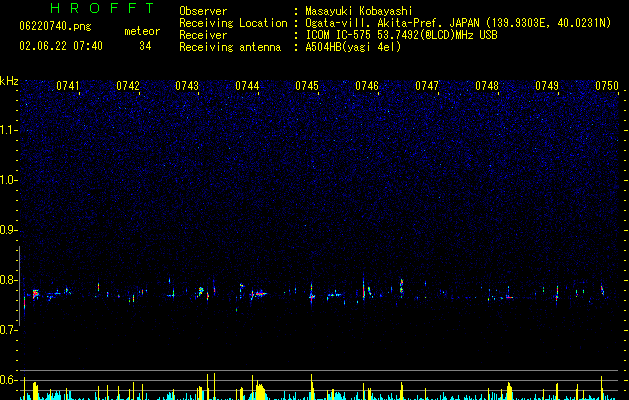Click the kHz axis unit label
629x400 pixels.
(9, 81)
